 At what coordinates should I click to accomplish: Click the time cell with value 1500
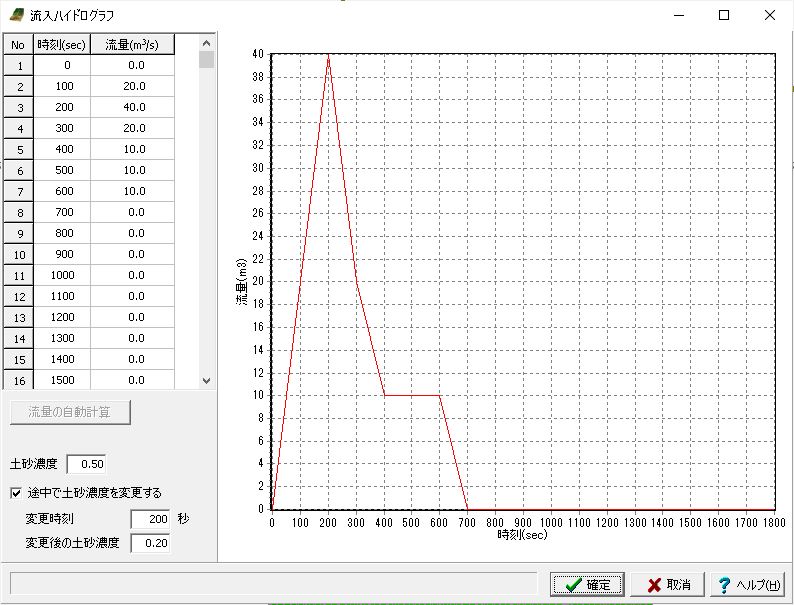click(62, 380)
